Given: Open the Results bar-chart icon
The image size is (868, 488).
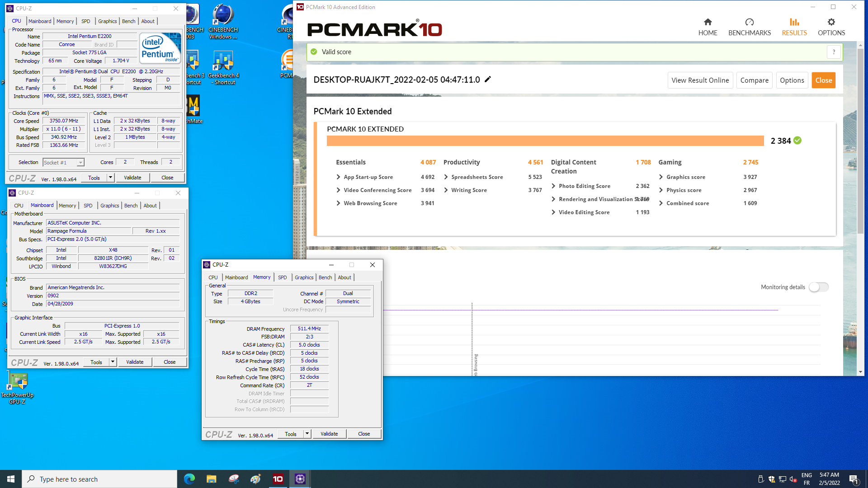Looking at the screenshot, I should (794, 22).
